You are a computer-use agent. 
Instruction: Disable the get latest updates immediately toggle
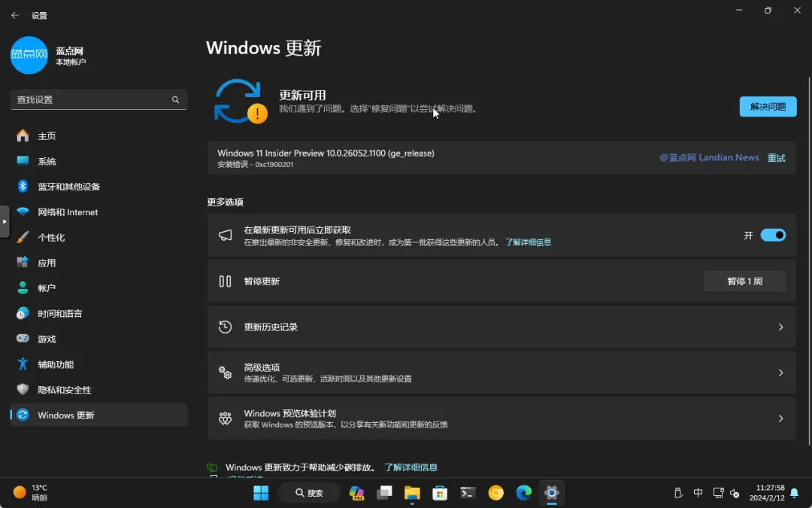coord(774,235)
